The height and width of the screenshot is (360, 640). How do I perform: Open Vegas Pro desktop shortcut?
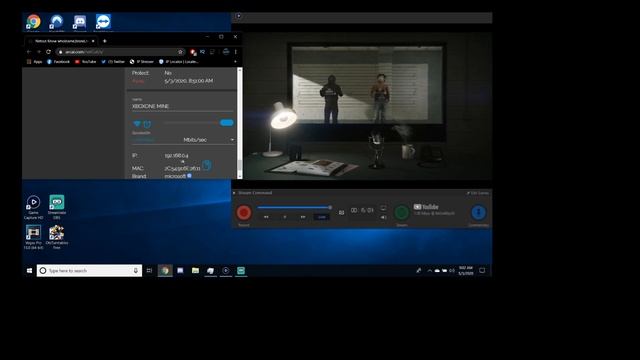[33, 237]
